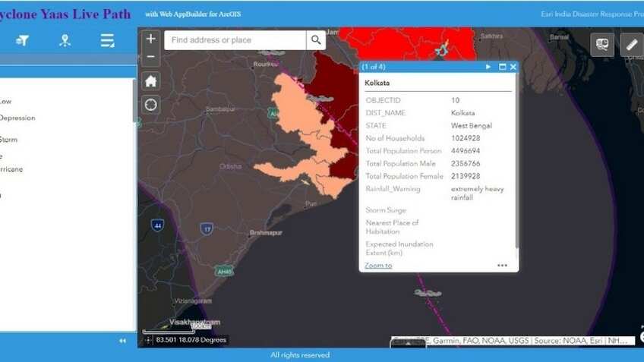
Task: Show next feature in popup
Action: click(x=488, y=67)
